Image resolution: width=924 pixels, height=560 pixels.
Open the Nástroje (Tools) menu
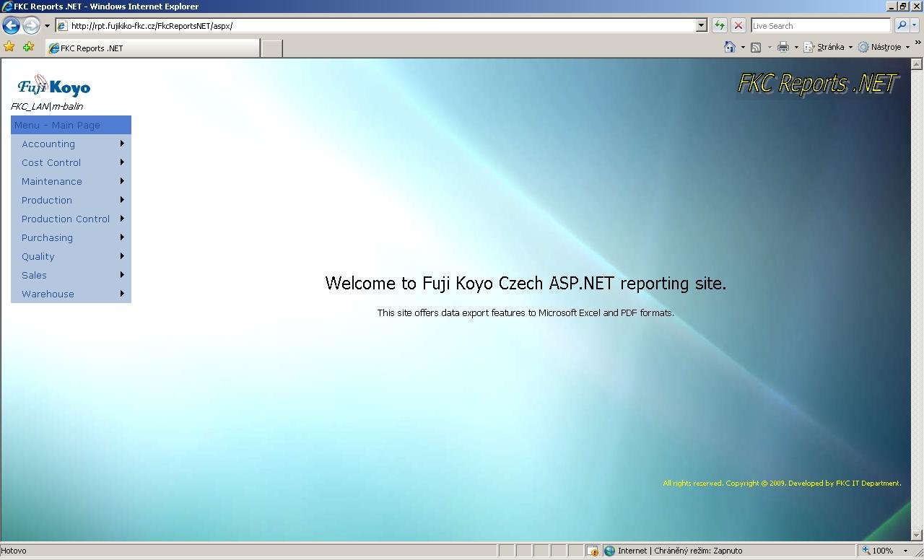(x=884, y=47)
